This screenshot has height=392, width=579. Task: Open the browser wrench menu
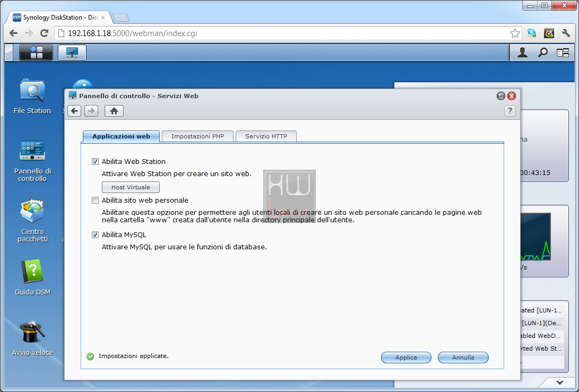coord(566,33)
